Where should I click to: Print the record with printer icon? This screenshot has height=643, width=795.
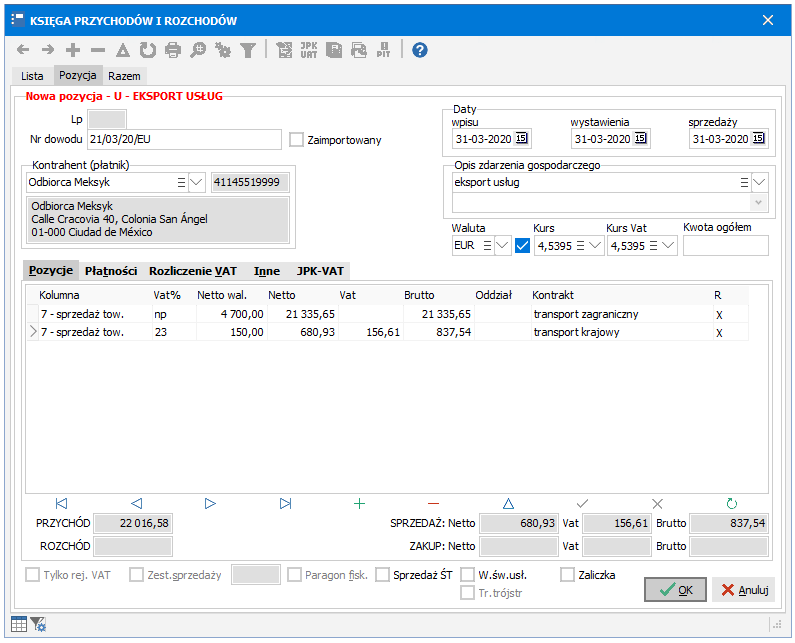click(x=173, y=50)
